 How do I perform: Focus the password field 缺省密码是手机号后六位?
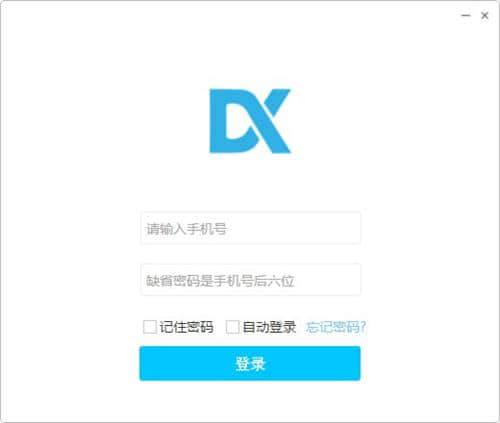pos(251,280)
